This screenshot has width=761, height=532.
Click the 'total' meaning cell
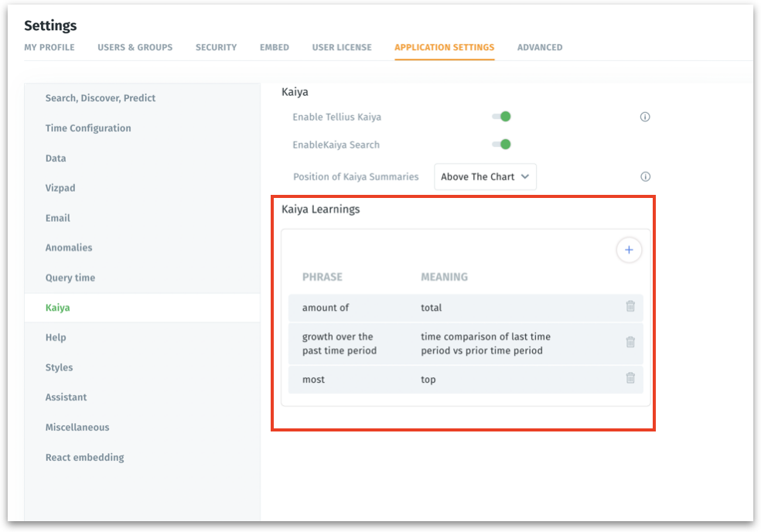pos(432,308)
